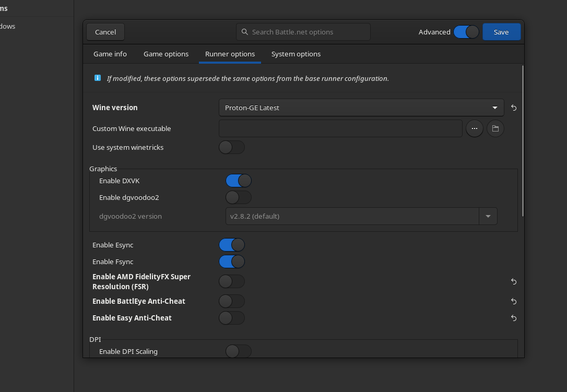The width and height of the screenshot is (567, 392).
Task: Turn off Enable Fsync
Action: [x=232, y=262]
